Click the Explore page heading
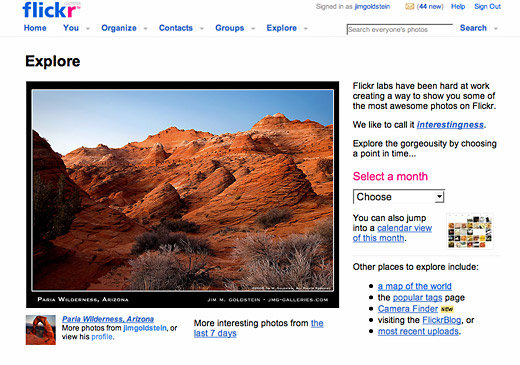520x365 pixels. point(53,61)
